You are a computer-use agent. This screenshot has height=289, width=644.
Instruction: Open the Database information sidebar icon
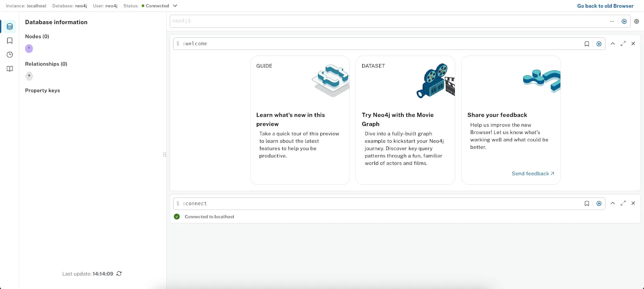click(10, 27)
